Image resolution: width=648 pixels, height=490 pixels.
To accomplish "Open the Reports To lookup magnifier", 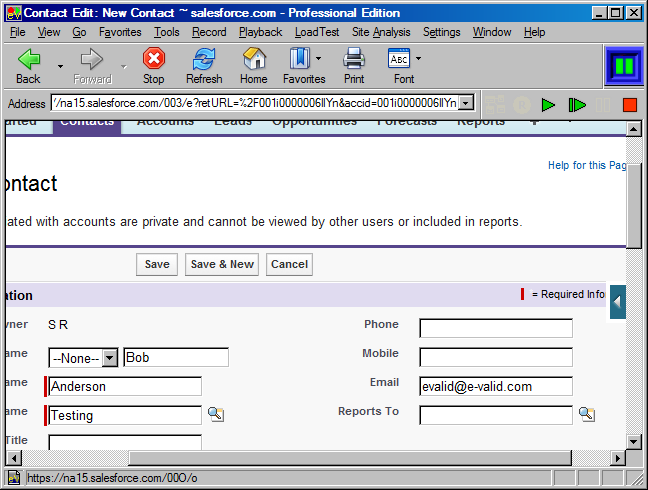I will pyautogui.click(x=587, y=414).
